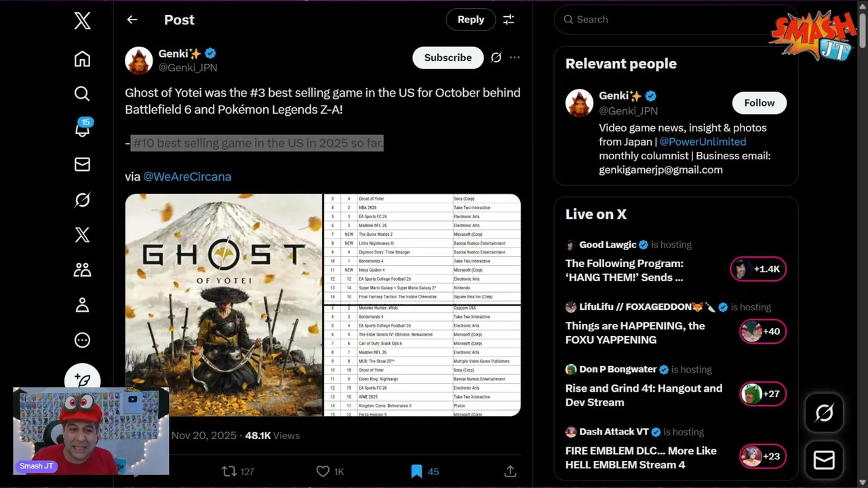Open the Ghost of Yotei cover image
Screen dimensions: 868x488
(224, 305)
